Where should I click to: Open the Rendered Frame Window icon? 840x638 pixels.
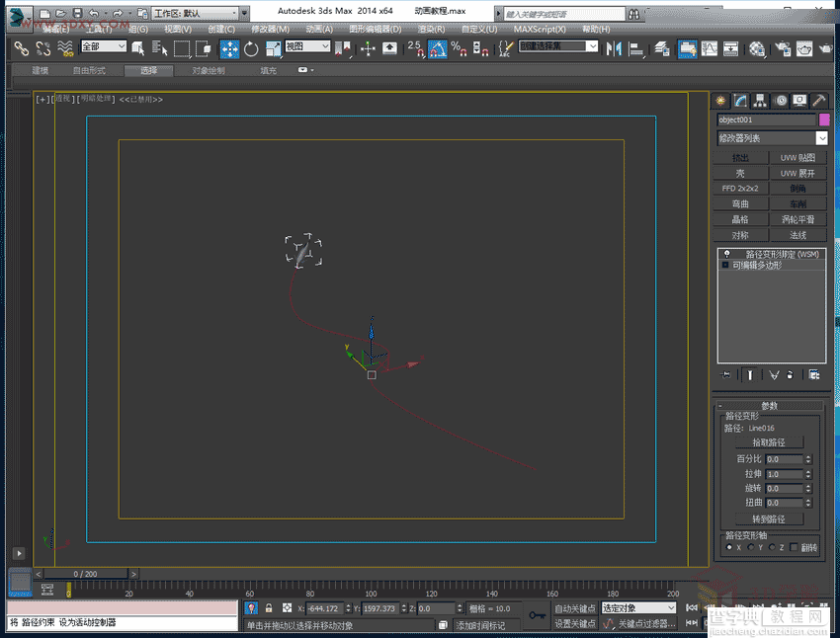tap(804, 48)
